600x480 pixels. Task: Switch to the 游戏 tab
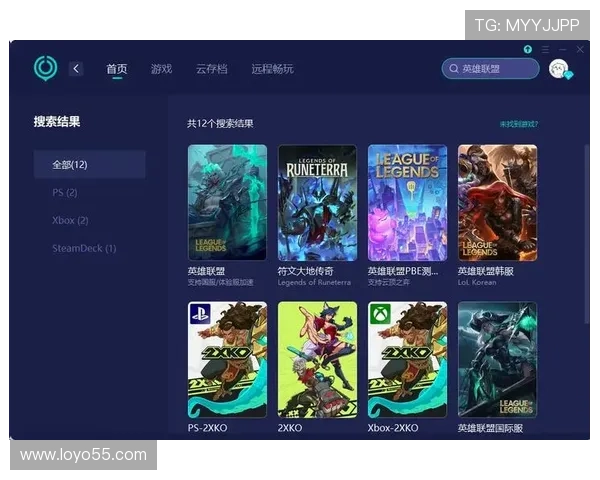click(161, 69)
